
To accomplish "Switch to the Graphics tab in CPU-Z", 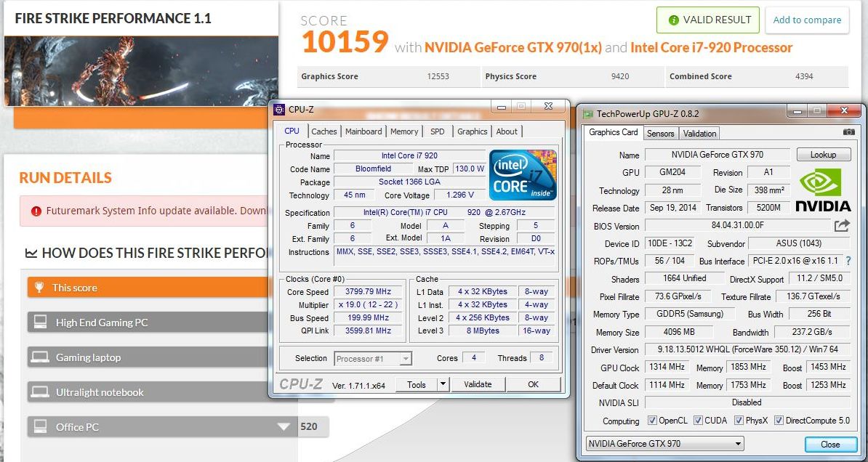I will click(473, 131).
